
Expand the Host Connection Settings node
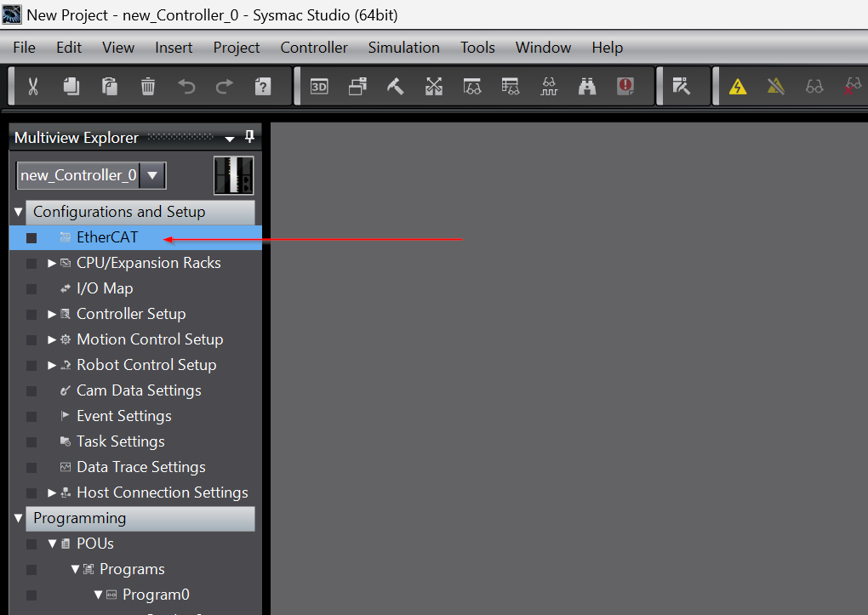point(51,493)
